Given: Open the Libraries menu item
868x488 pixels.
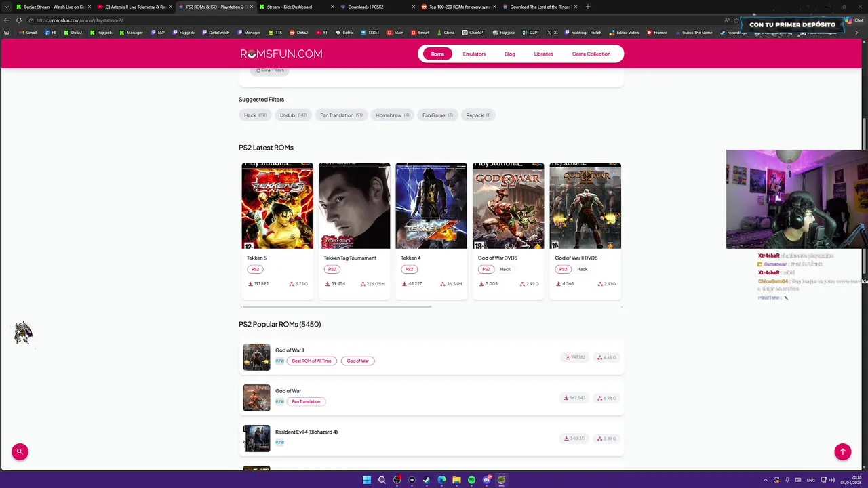Looking at the screenshot, I should (543, 54).
